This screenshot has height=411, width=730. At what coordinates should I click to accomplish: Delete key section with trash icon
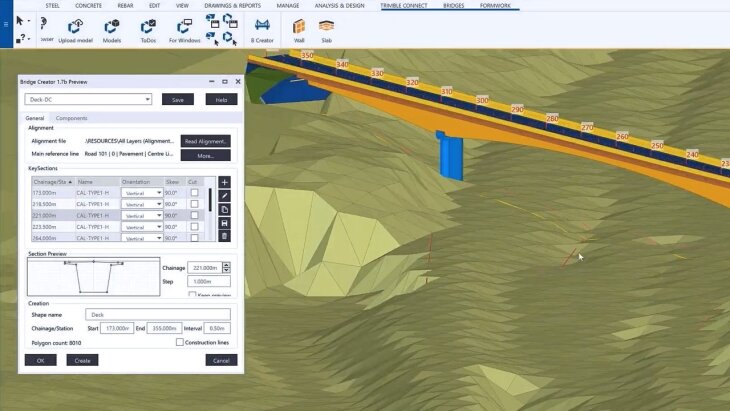(224, 236)
